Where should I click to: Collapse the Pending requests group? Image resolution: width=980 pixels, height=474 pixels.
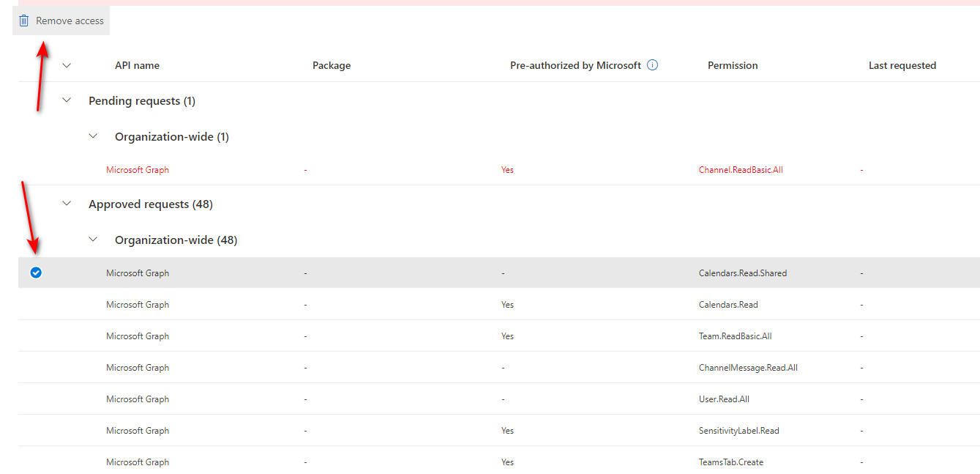[67, 100]
